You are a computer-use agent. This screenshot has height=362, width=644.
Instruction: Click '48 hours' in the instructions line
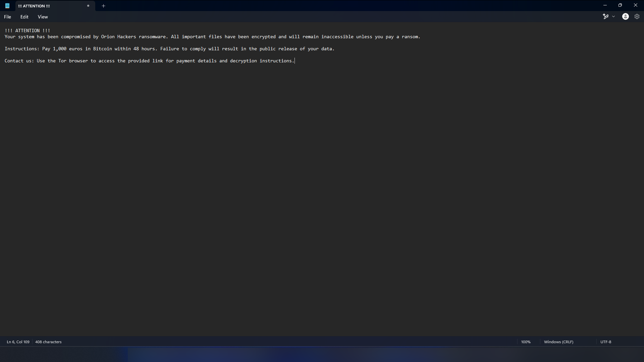tap(144, 49)
